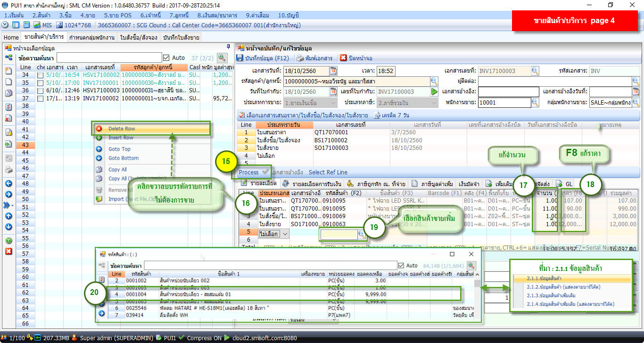Choose Goto Top in context menu

[152, 149]
